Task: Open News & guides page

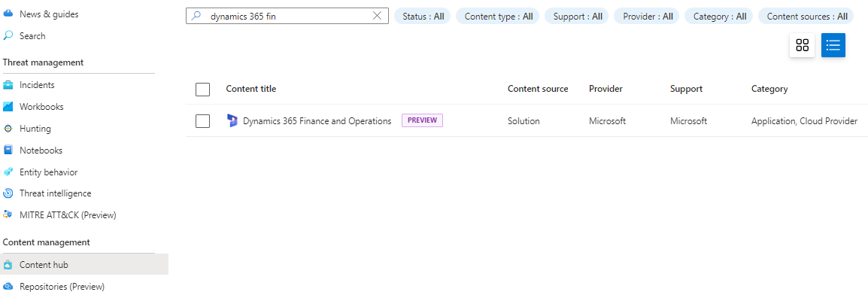Action: coord(49,14)
